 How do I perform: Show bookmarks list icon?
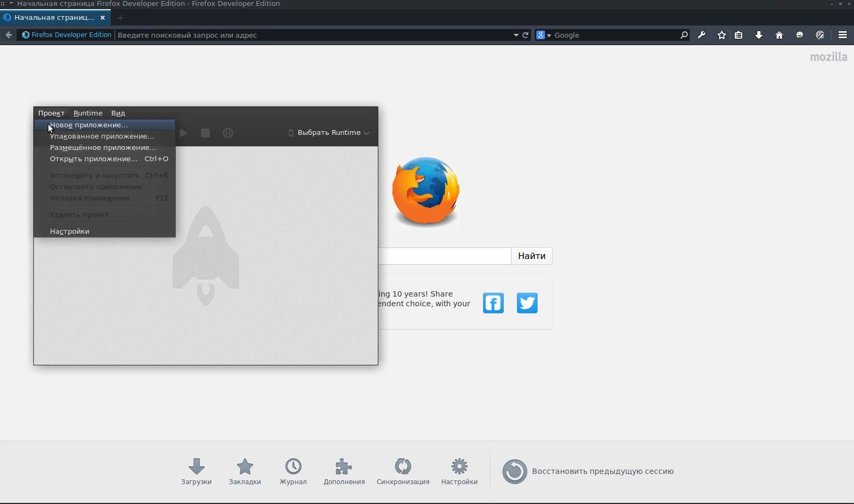pos(738,35)
